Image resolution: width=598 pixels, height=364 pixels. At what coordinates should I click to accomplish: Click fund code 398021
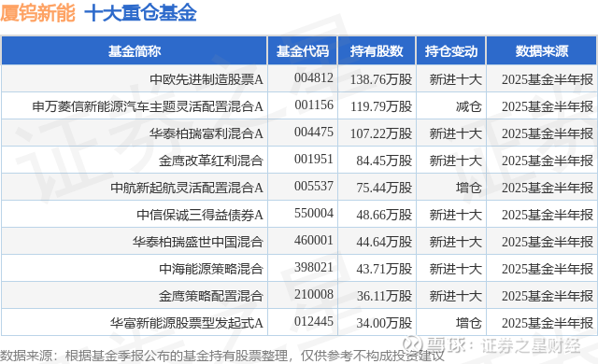click(x=314, y=267)
